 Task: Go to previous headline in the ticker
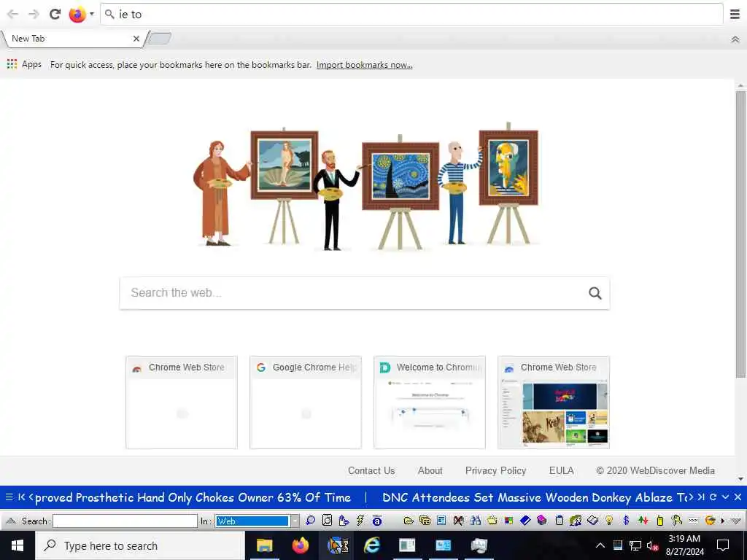pyautogui.click(x=31, y=497)
